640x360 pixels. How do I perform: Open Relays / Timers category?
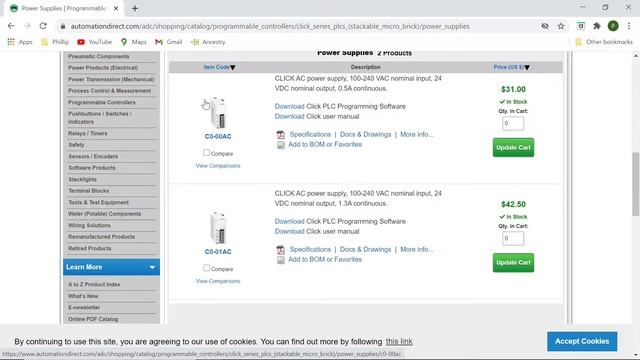(x=87, y=133)
